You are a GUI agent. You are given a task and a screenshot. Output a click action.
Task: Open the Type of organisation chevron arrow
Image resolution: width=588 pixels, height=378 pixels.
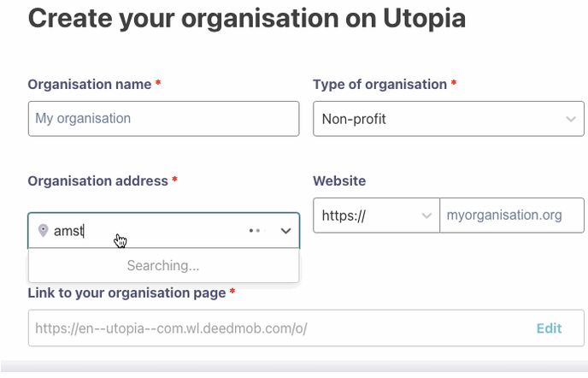pyautogui.click(x=571, y=120)
